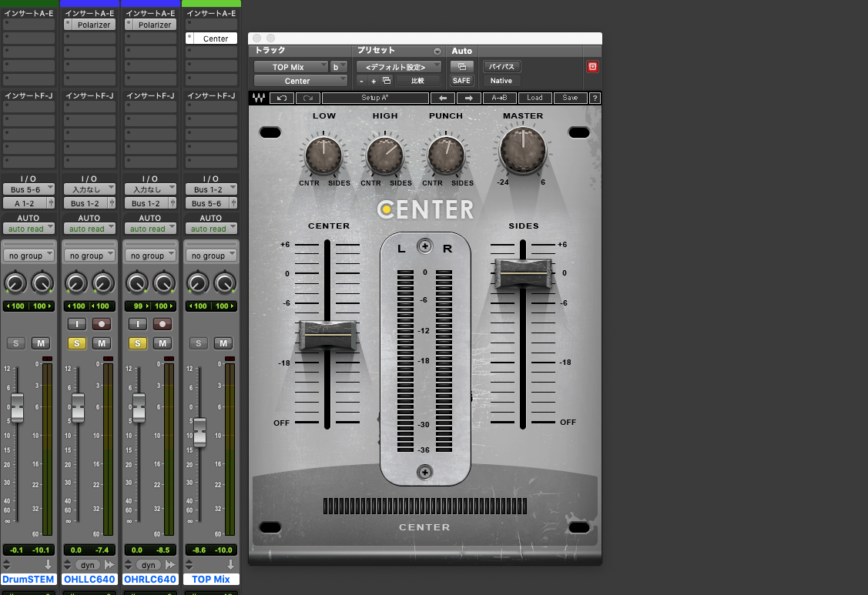Viewport: 868px width, 595px height.
Task: Open no group menu on OHRLC640
Action: [x=151, y=256]
